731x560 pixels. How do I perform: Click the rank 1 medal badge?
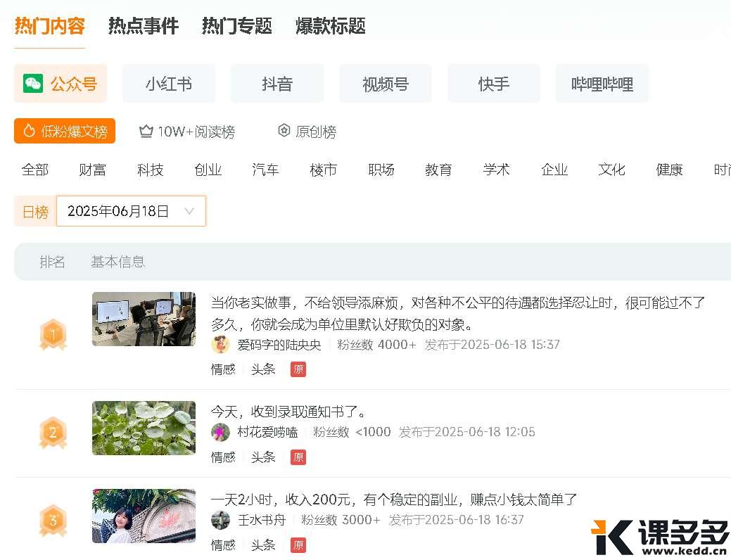(x=53, y=335)
